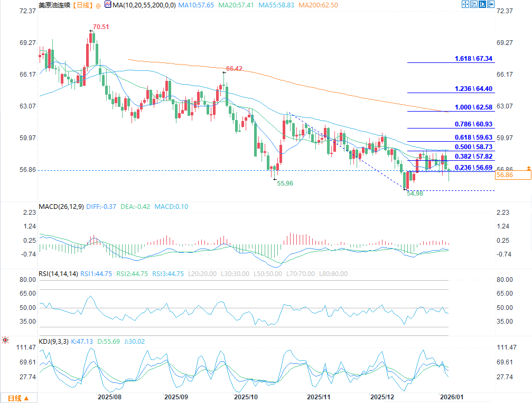Click the MA55:58.83 value
Image resolution: width=532 pixels, height=403 pixels.
(276, 5)
